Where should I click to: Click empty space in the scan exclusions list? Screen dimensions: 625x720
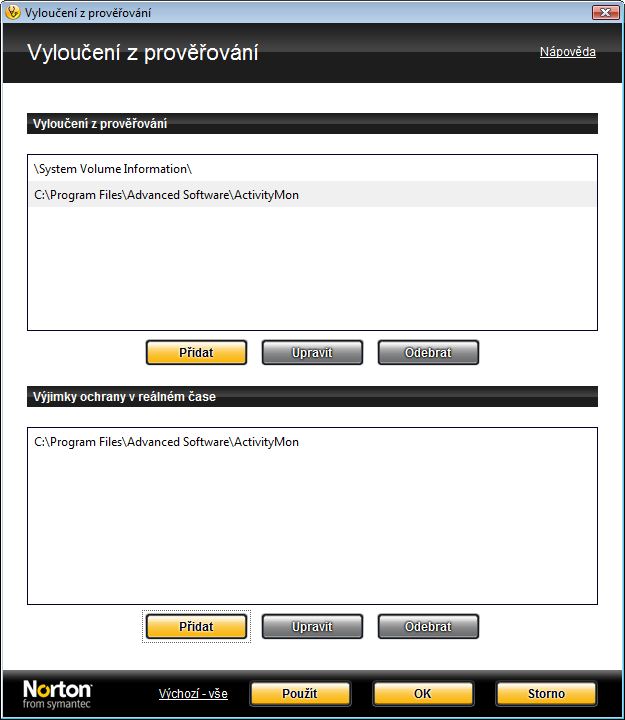[x=312, y=269]
